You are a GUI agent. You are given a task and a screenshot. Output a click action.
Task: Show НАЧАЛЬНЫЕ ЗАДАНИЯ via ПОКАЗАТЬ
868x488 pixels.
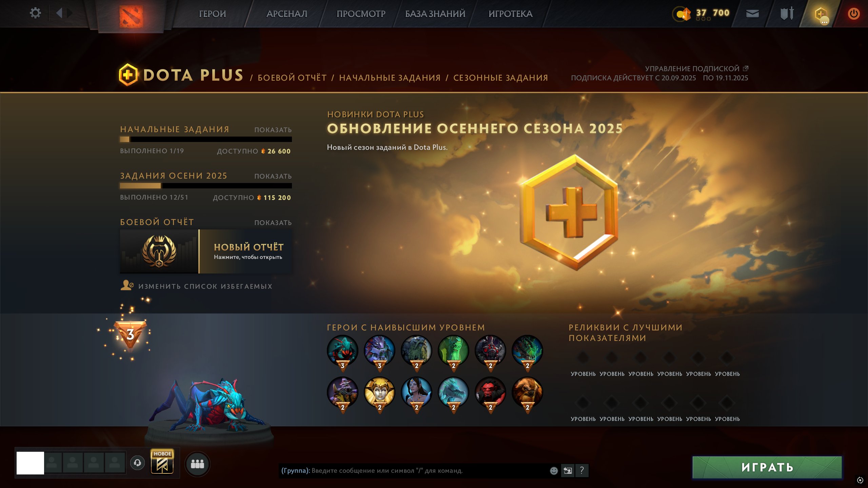273,130
